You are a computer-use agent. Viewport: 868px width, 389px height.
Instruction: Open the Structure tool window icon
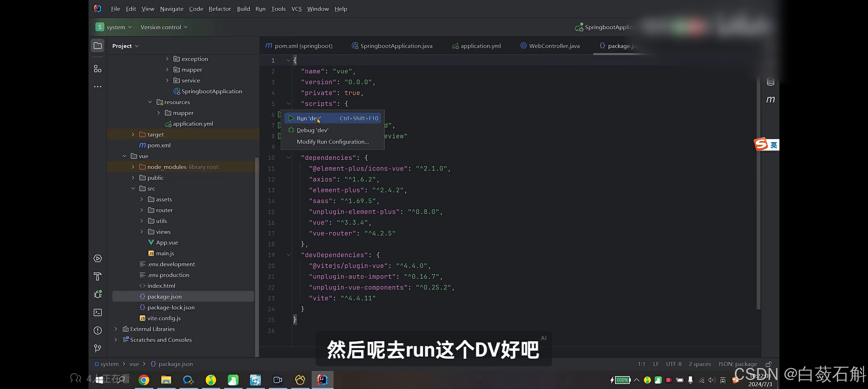98,69
